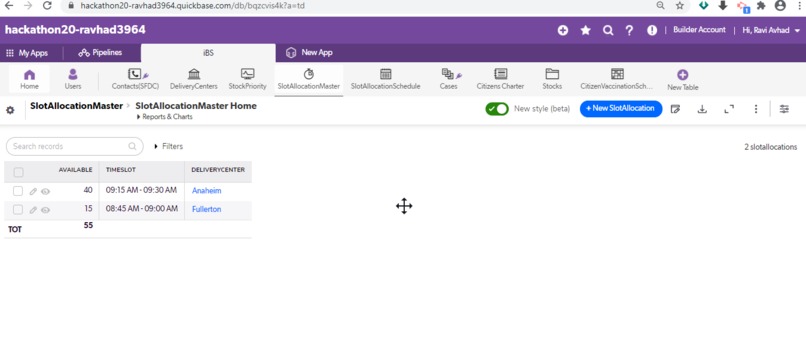Click the New Table plus icon

682,75
